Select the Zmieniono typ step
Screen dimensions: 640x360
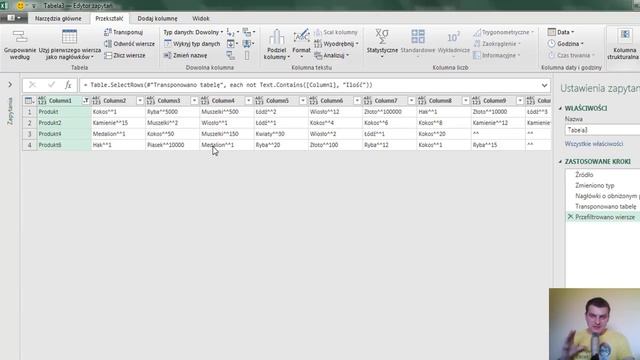[x=594, y=185]
